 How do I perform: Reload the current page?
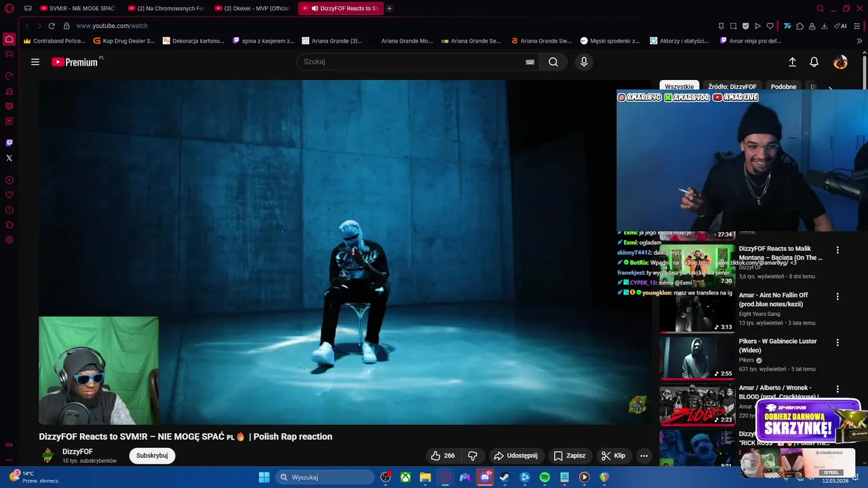click(x=52, y=26)
